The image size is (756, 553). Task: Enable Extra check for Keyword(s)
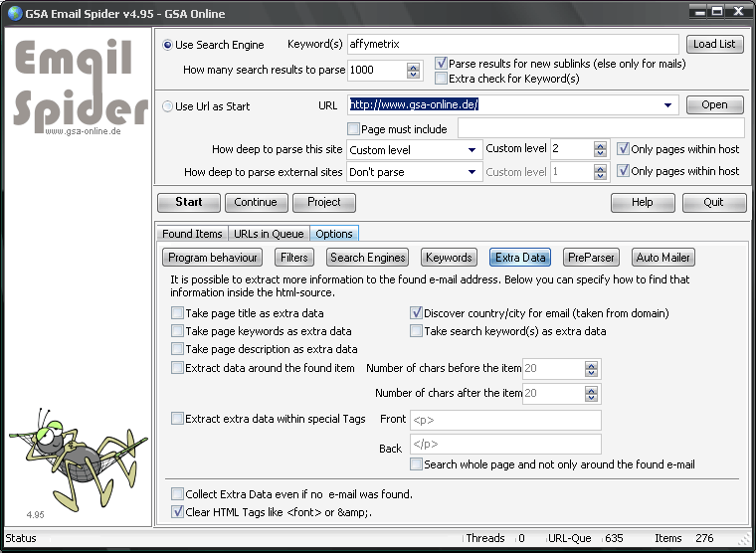pos(441,79)
